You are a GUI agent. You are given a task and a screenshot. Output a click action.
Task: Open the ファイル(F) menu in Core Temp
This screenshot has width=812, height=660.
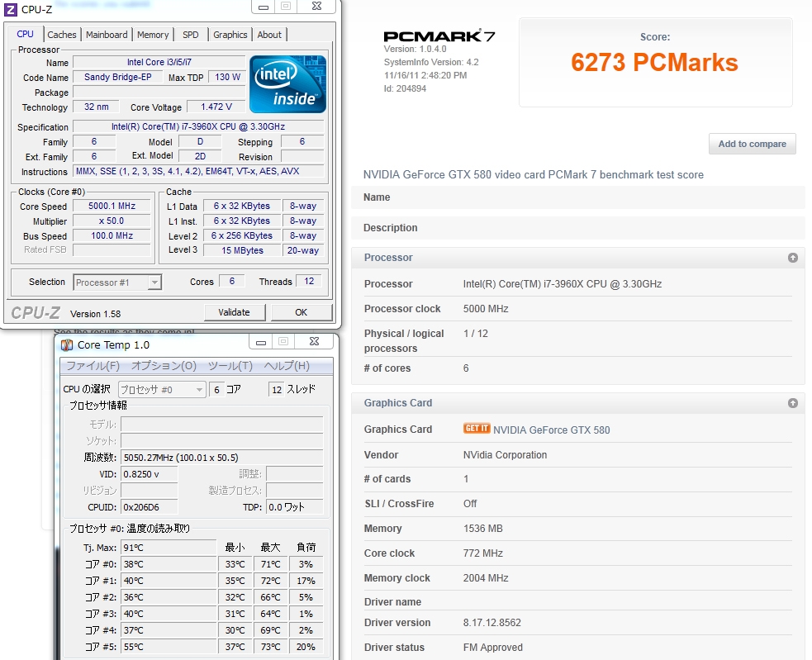pyautogui.click(x=93, y=366)
